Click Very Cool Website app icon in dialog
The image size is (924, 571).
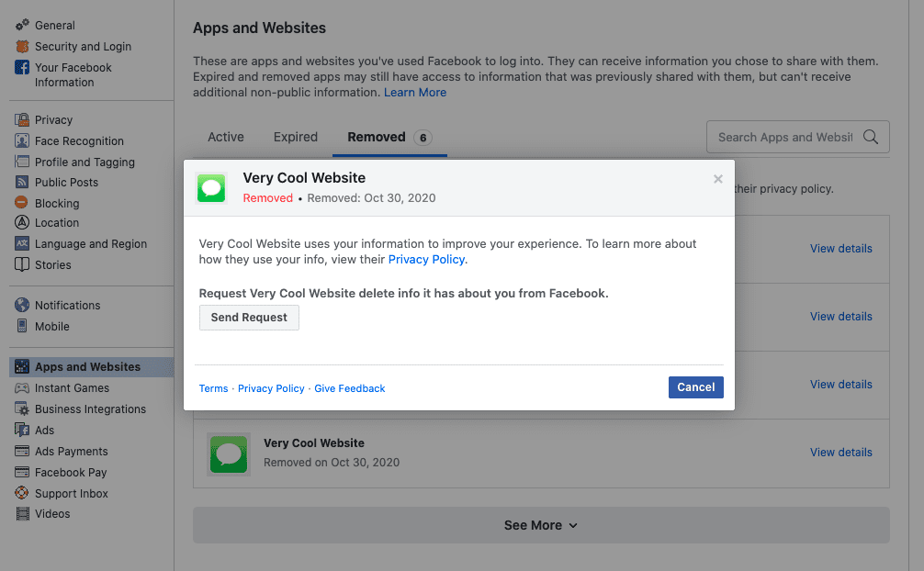click(212, 188)
